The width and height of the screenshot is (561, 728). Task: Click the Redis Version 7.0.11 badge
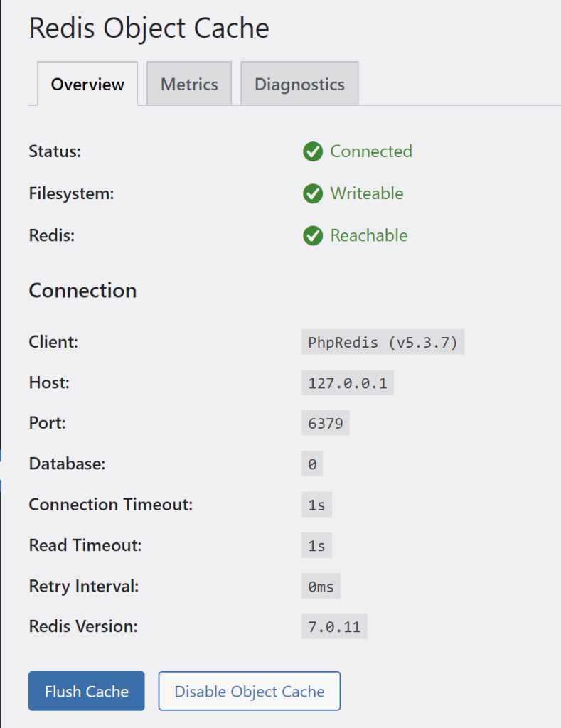click(334, 626)
